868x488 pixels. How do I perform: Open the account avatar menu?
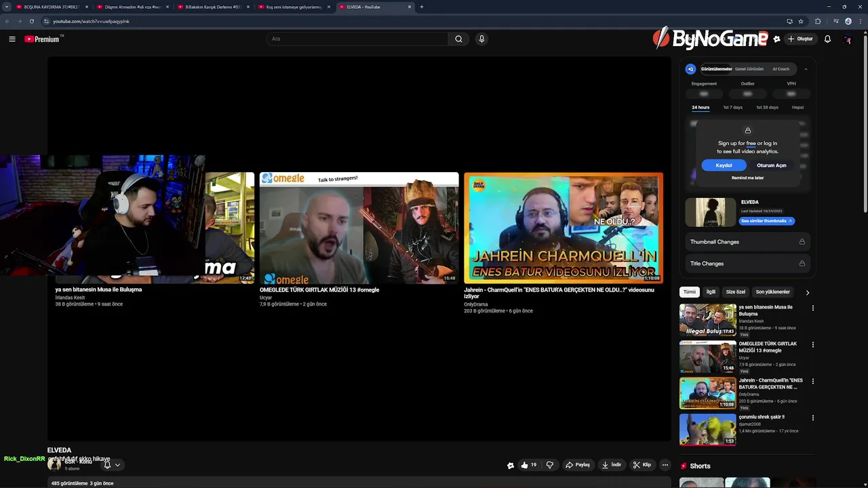[x=848, y=39]
